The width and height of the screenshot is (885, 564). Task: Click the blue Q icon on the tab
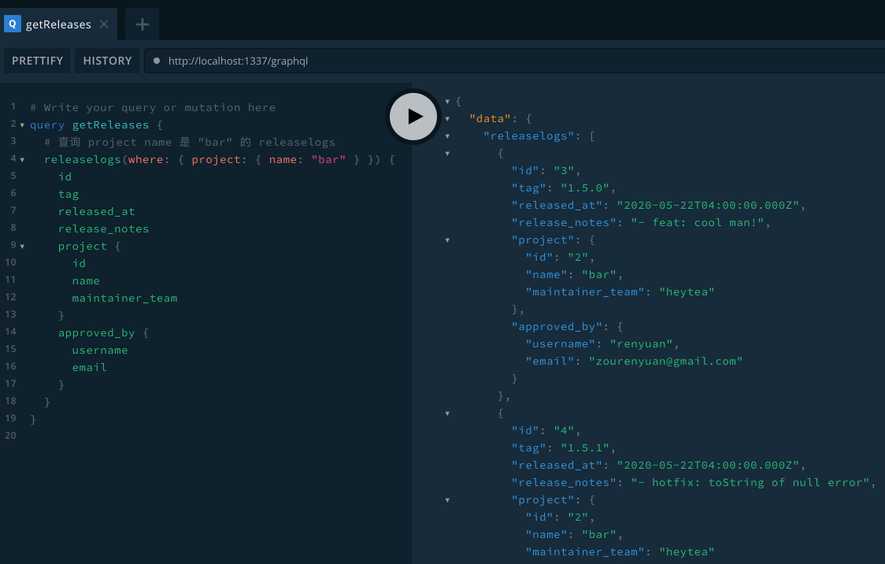tap(12, 24)
